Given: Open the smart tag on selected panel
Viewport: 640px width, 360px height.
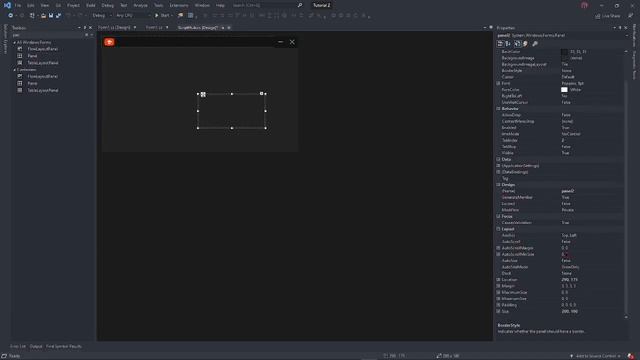Looking at the screenshot, I should tap(262, 93).
